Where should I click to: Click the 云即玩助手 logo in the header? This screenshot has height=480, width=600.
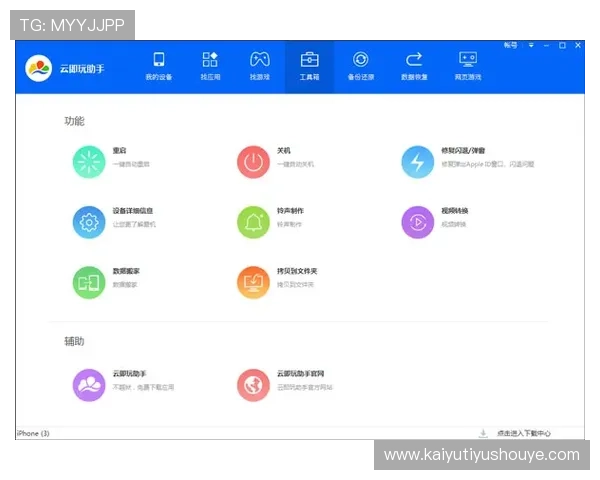pyautogui.click(x=39, y=69)
